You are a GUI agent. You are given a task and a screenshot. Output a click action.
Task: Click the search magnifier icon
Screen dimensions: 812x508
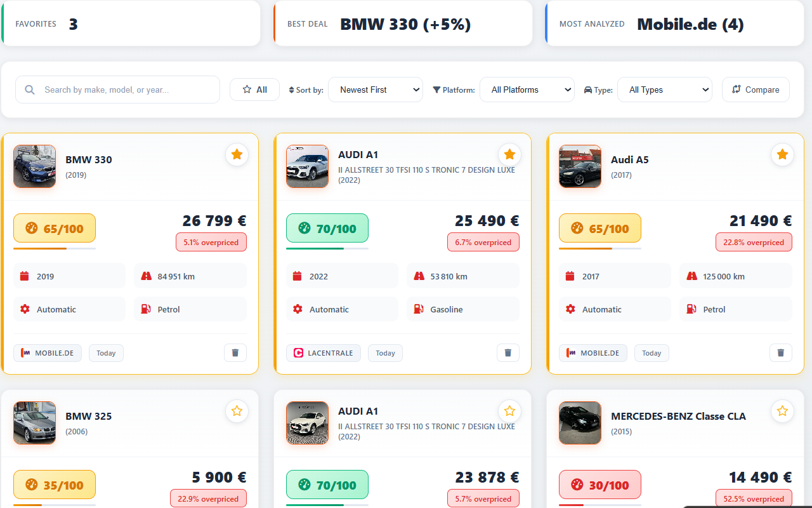point(30,90)
